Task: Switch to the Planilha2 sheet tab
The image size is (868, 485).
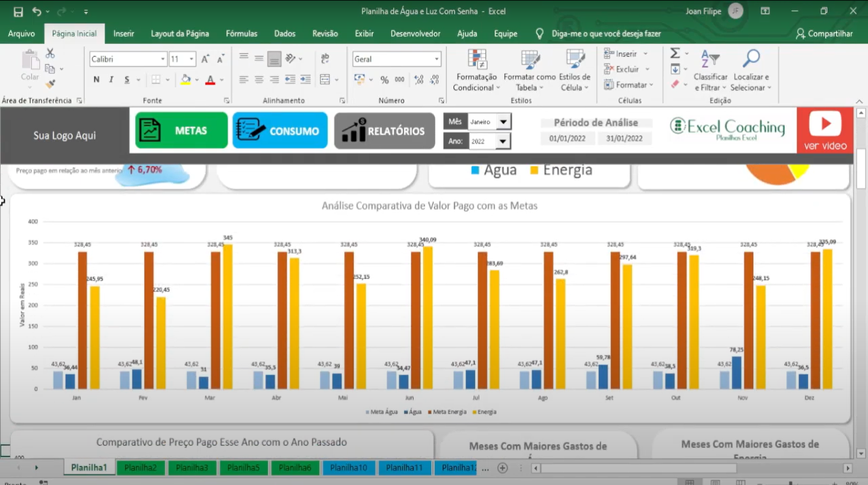Action: click(140, 467)
